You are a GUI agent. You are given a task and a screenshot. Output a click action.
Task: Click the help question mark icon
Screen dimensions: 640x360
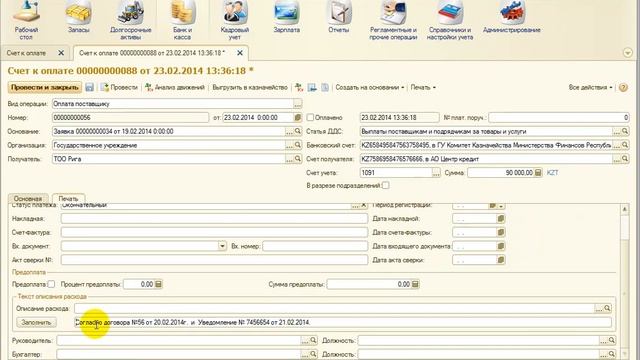coord(623,87)
